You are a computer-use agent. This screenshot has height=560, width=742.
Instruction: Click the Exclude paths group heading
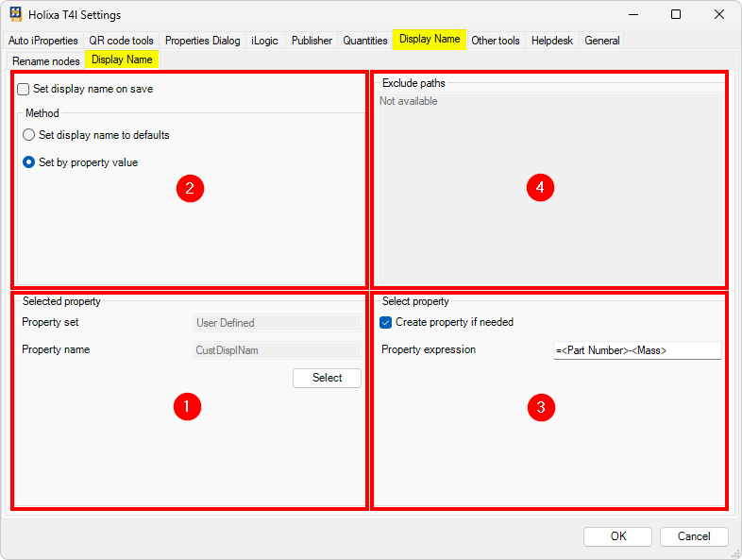click(413, 83)
